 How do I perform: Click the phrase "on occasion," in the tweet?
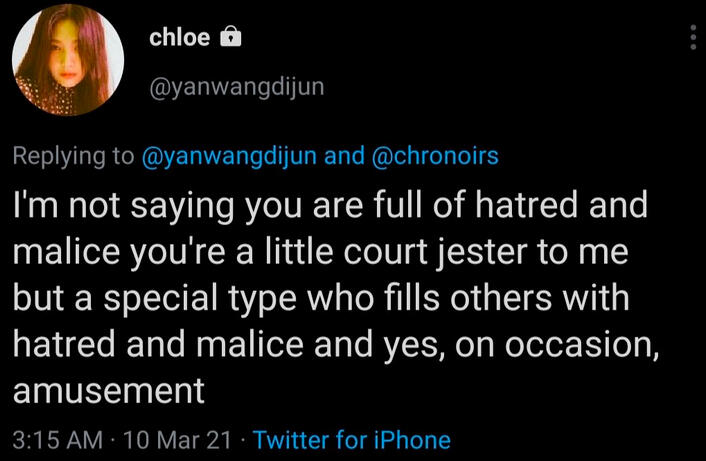560,343
